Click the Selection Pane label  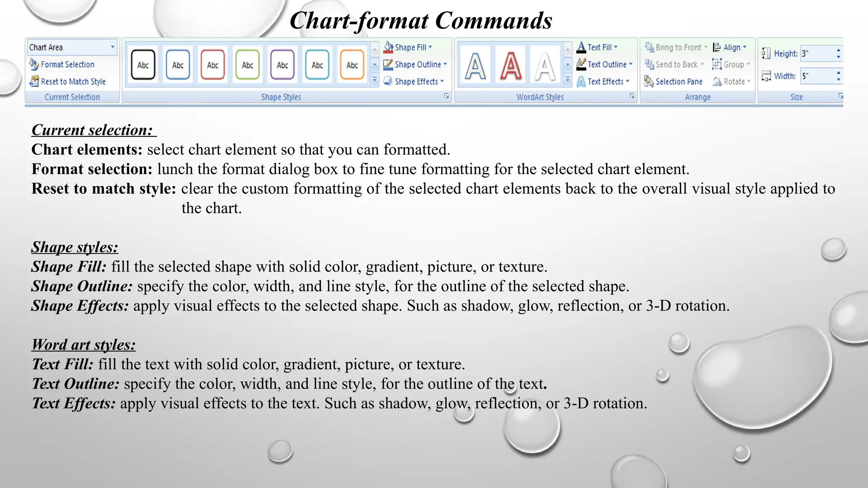679,81
